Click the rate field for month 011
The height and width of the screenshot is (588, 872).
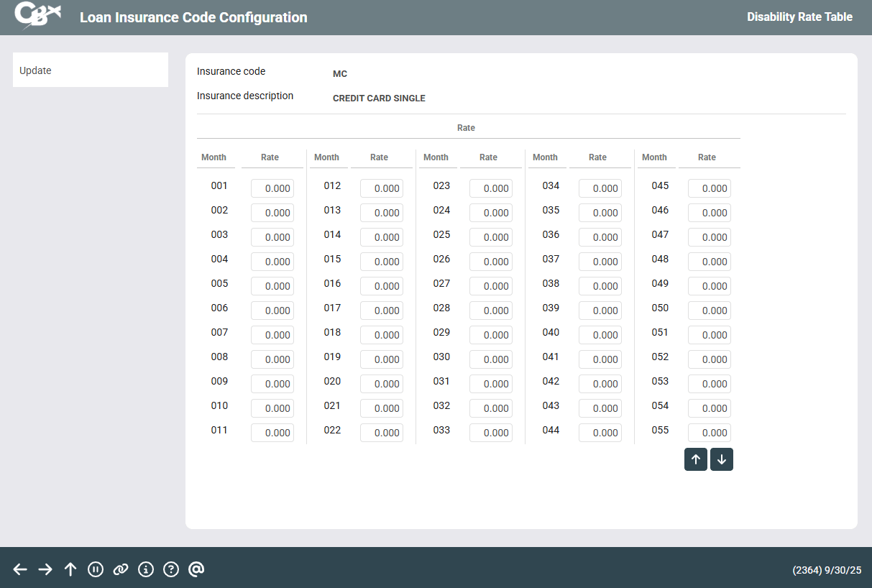coord(272,433)
